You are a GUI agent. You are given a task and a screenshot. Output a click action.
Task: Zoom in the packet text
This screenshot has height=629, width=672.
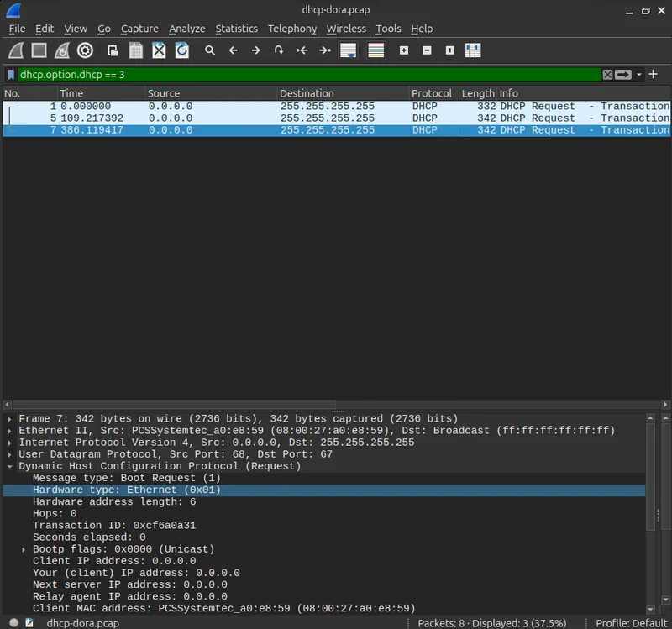point(404,50)
